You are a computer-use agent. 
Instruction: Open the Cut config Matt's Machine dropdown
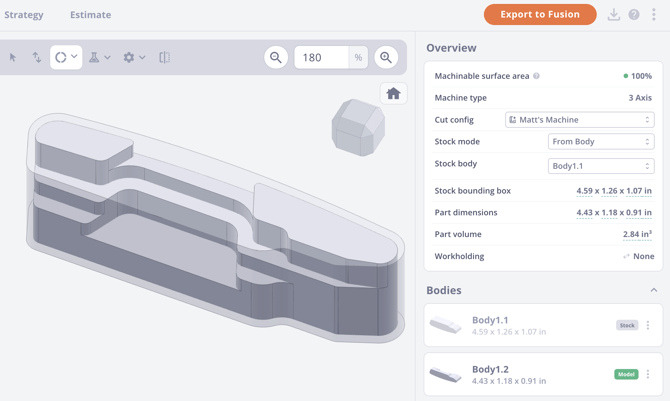click(x=579, y=120)
